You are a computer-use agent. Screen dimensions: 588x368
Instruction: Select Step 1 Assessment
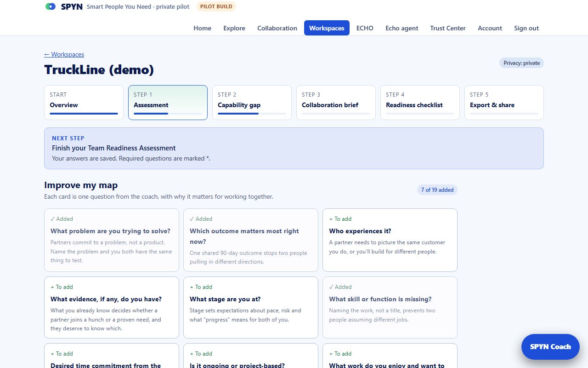coord(168,103)
